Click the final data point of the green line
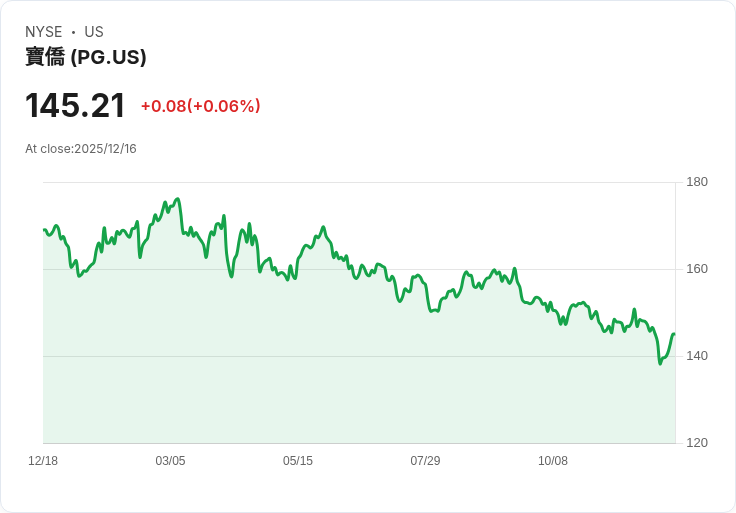 674,334
